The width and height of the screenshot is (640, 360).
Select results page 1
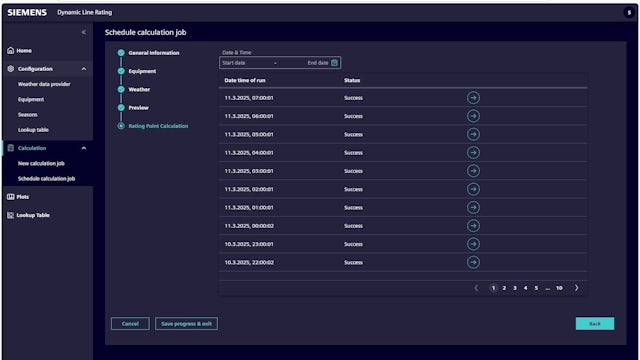click(493, 288)
